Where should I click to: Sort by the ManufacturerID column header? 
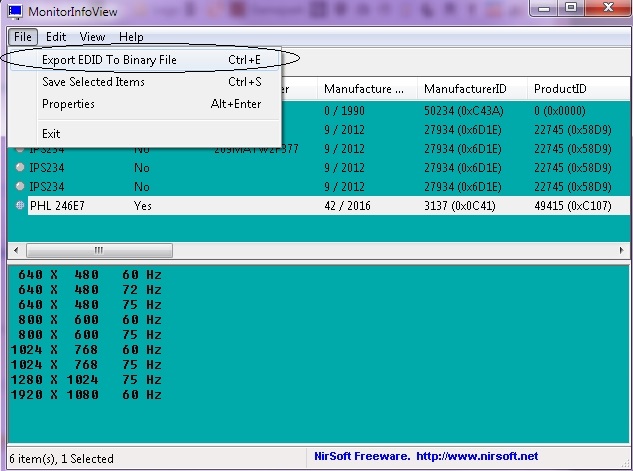[469, 89]
